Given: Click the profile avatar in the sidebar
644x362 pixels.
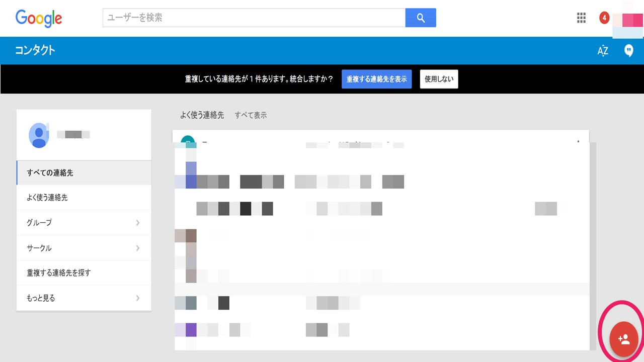Looking at the screenshot, I should [39, 135].
